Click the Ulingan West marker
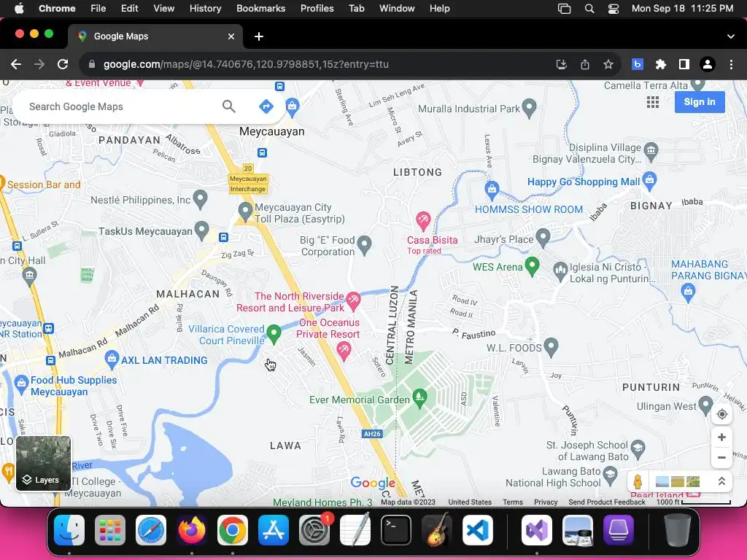 tap(705, 406)
